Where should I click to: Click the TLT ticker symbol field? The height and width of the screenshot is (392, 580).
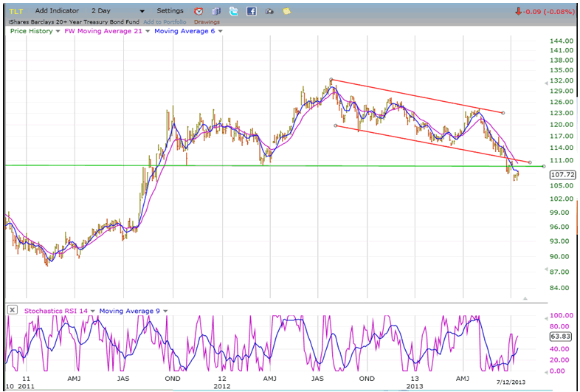point(16,12)
